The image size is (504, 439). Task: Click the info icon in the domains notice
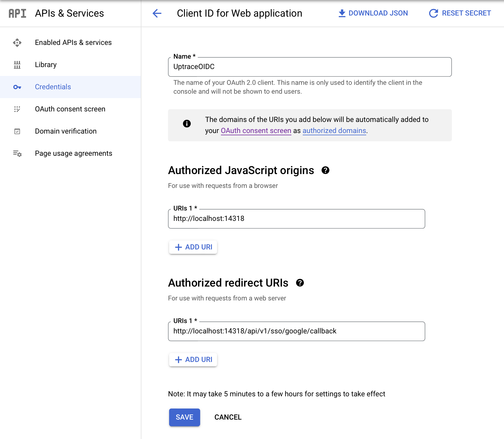tap(187, 124)
